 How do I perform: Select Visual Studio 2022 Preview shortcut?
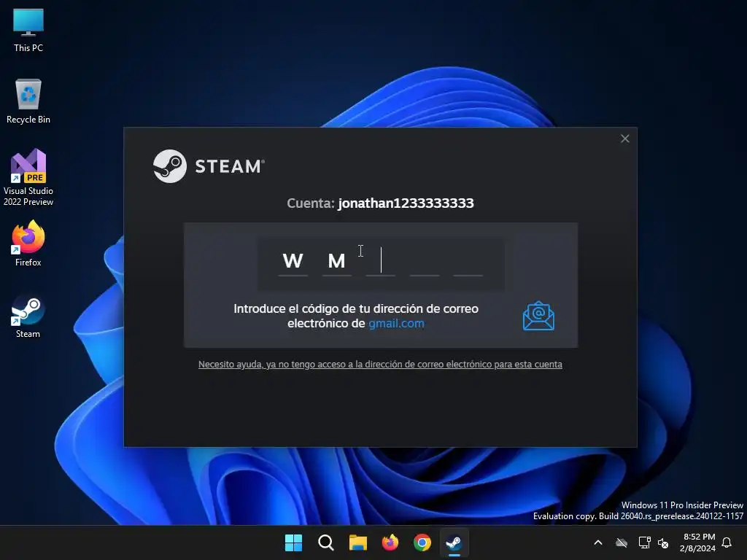(x=28, y=177)
